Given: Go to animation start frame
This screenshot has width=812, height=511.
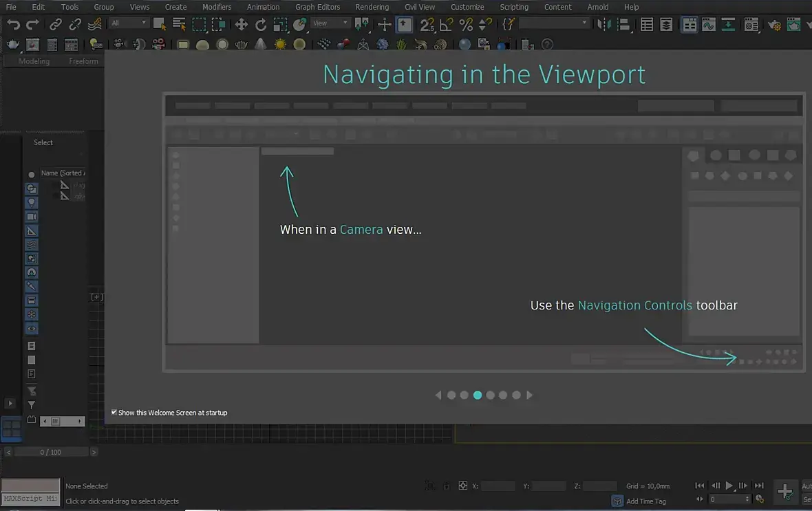Looking at the screenshot, I should pos(700,485).
